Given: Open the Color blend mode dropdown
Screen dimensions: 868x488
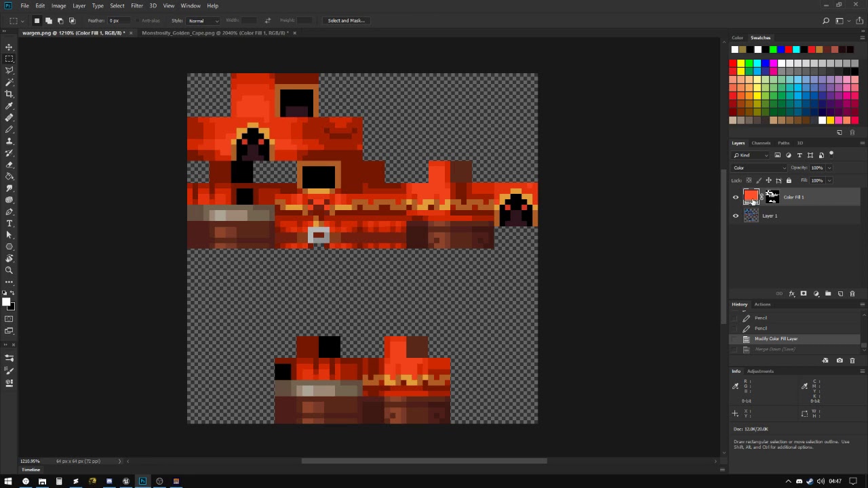Looking at the screenshot, I should pyautogui.click(x=759, y=168).
